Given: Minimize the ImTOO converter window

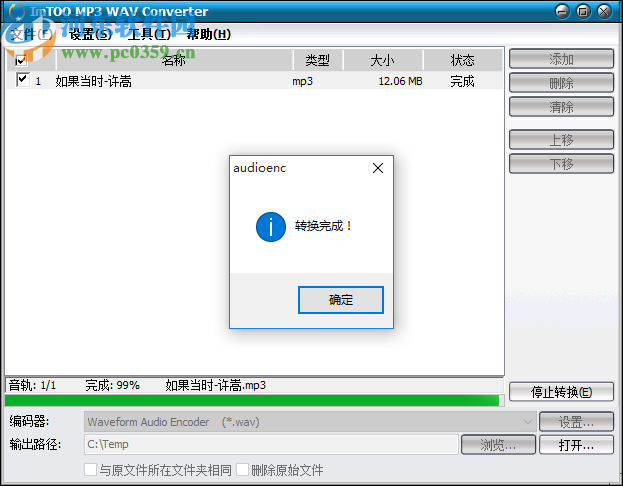Looking at the screenshot, I should tap(562, 12).
